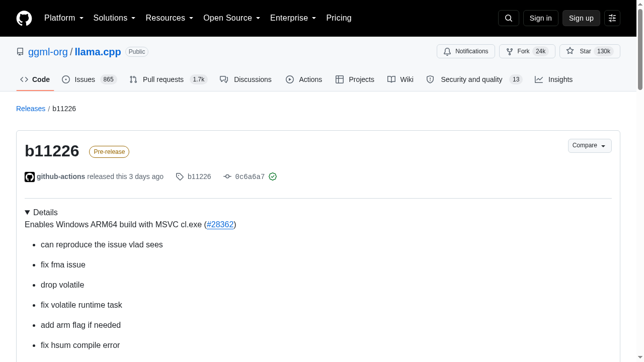Open the github-actions author link
The width and height of the screenshot is (644, 362).
(x=61, y=176)
